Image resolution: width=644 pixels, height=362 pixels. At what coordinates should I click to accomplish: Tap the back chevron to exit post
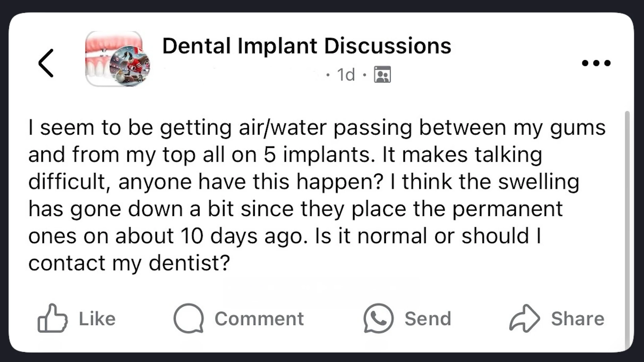point(46,63)
